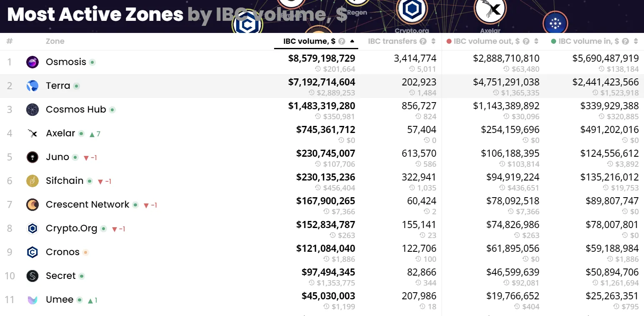Click the Secret zone logo icon
The width and height of the screenshot is (644, 316).
tap(32, 276)
